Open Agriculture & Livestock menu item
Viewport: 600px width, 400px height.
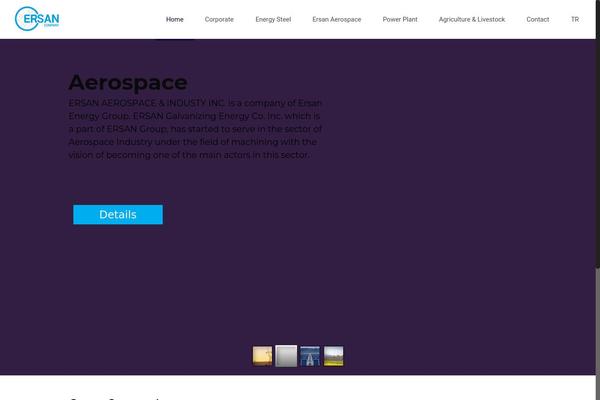[x=472, y=20]
